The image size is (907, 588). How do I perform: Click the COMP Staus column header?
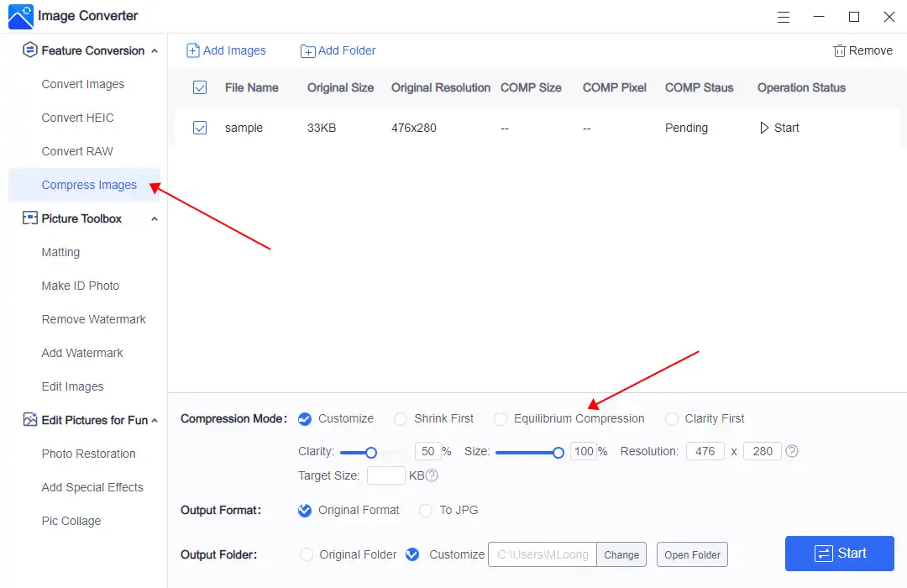pyautogui.click(x=699, y=87)
